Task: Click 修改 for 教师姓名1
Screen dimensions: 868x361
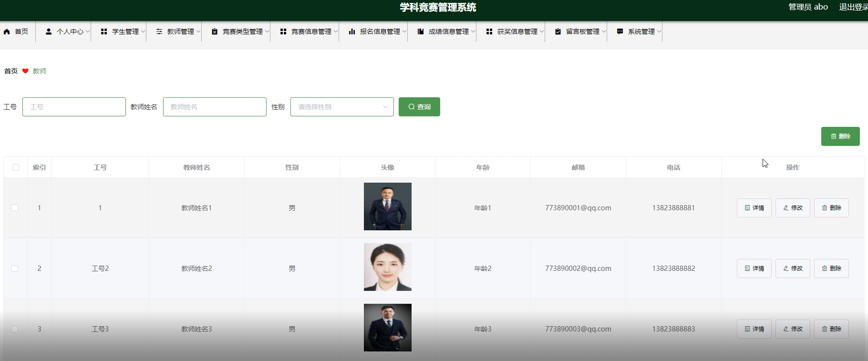Action: (793, 208)
